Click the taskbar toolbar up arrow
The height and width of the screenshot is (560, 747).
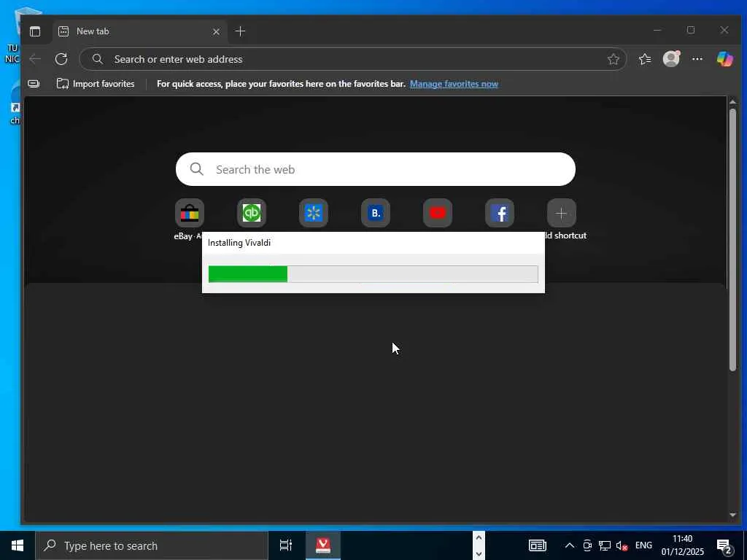479,538
